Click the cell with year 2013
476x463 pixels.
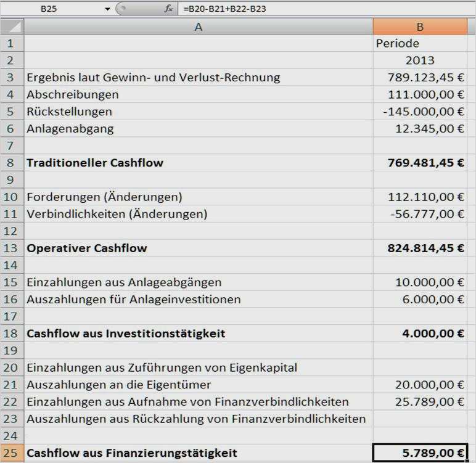click(x=420, y=60)
